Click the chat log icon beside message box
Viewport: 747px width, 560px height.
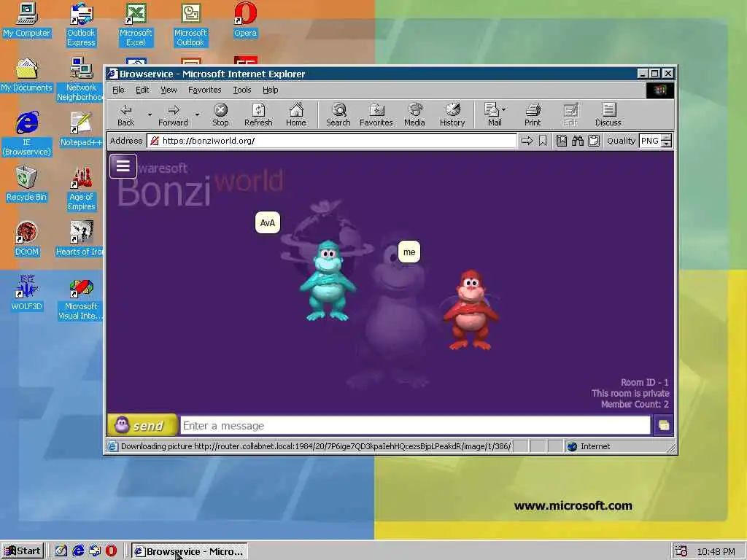664,425
